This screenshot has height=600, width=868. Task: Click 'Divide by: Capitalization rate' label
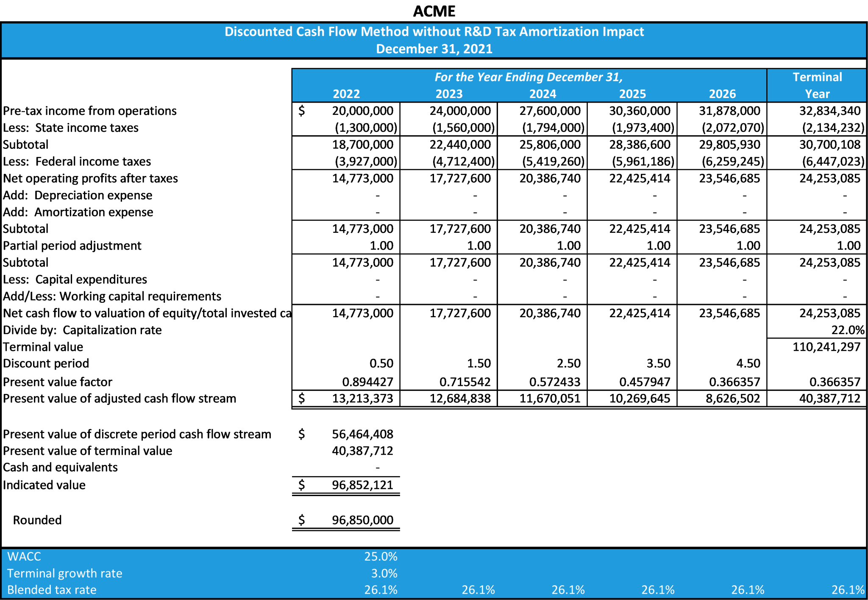click(x=82, y=330)
